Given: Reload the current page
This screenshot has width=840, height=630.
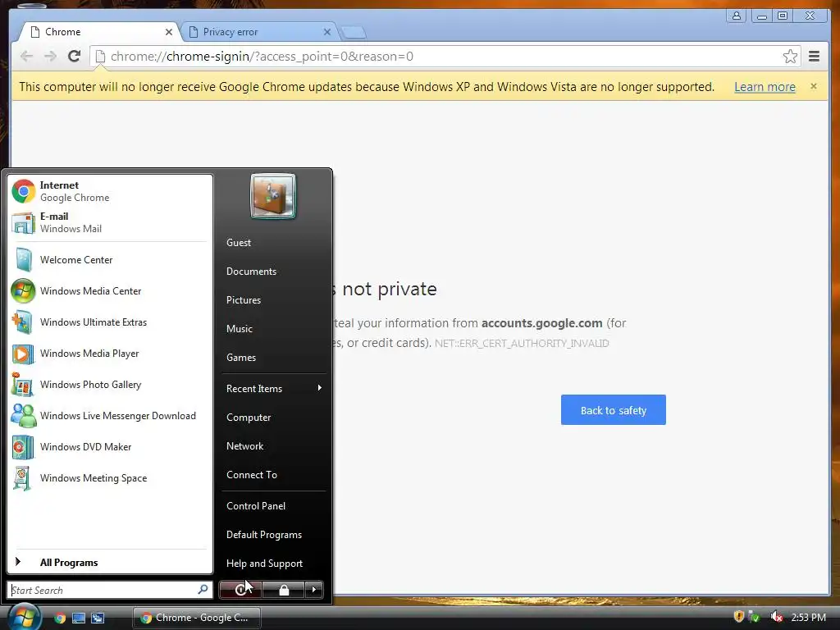Looking at the screenshot, I should (x=75, y=56).
